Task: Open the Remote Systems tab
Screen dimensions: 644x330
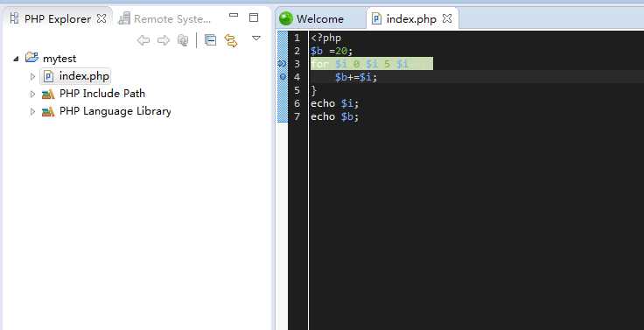Action: click(165, 19)
